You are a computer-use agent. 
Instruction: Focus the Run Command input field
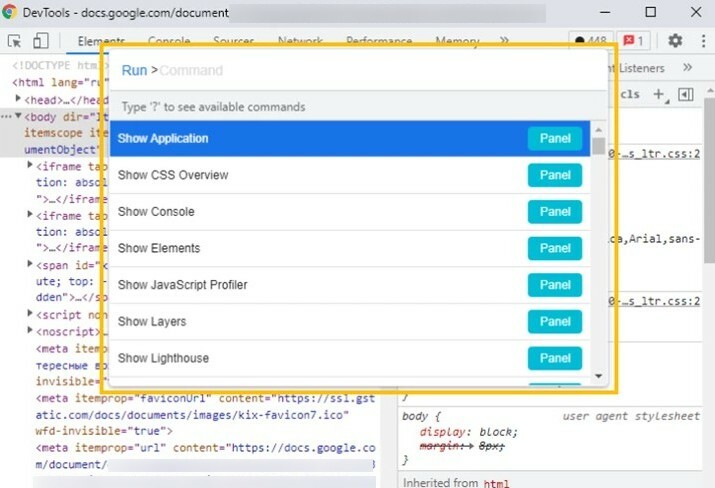(359, 70)
